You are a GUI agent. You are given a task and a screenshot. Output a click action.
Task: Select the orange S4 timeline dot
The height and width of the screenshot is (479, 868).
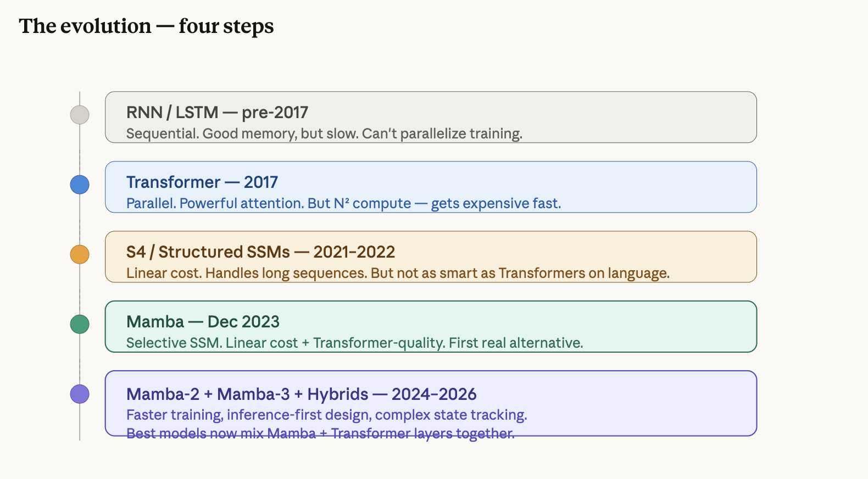[80, 254]
